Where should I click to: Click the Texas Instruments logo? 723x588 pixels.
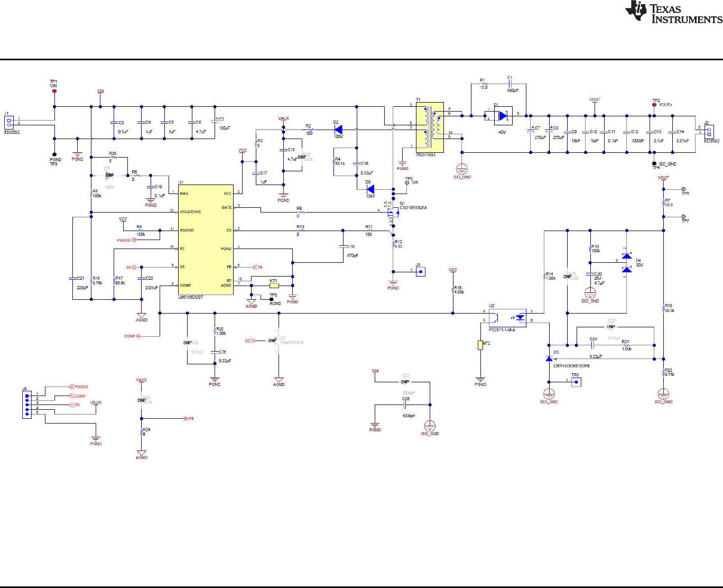click(673, 13)
